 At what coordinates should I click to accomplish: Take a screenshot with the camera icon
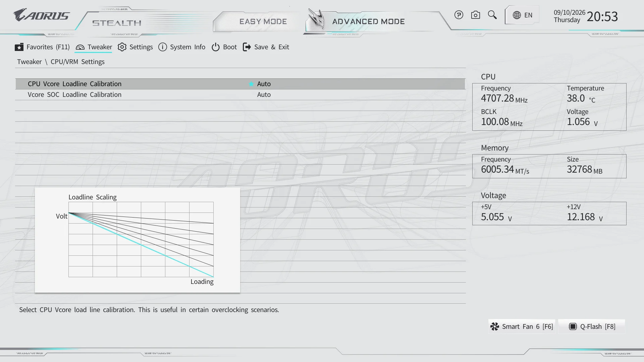point(475,15)
